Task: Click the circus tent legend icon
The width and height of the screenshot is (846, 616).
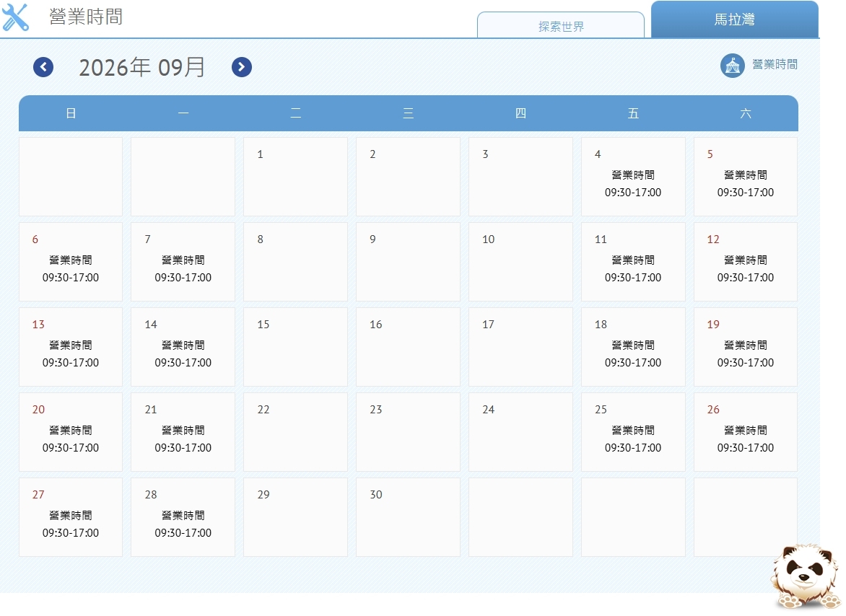Action: (732, 66)
